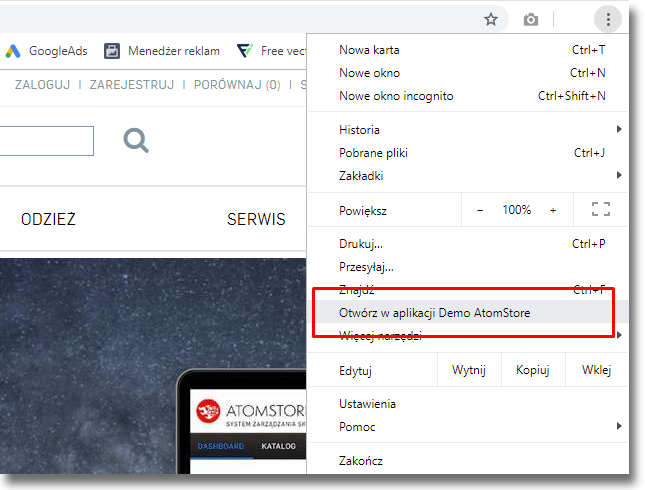
Task: Click the Kopiuj button
Action: coord(533,370)
